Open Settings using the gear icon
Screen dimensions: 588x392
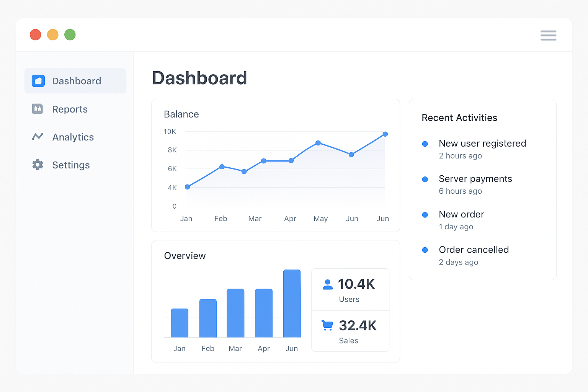coord(38,165)
